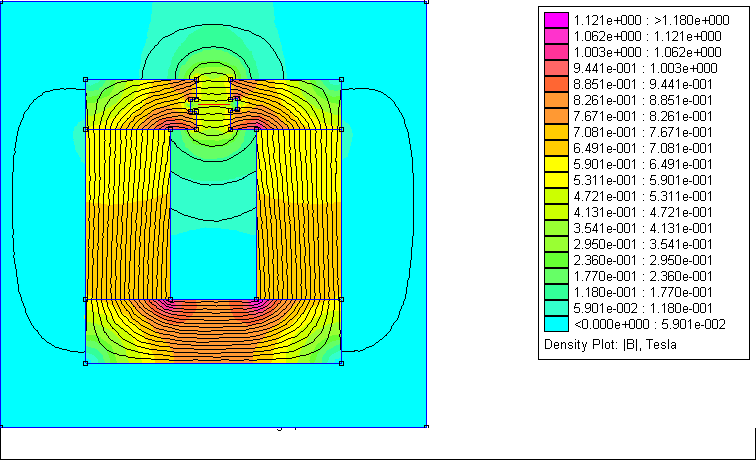The width and height of the screenshot is (756, 460).
Task: Select the legend text "8.261e-001 : 8.851e-001"
Action: [x=643, y=100]
